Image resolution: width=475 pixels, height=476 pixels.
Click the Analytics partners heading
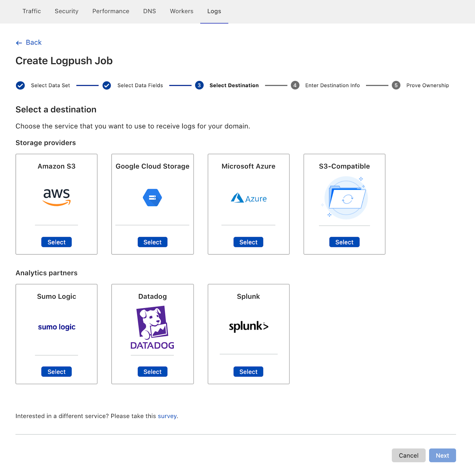point(46,273)
